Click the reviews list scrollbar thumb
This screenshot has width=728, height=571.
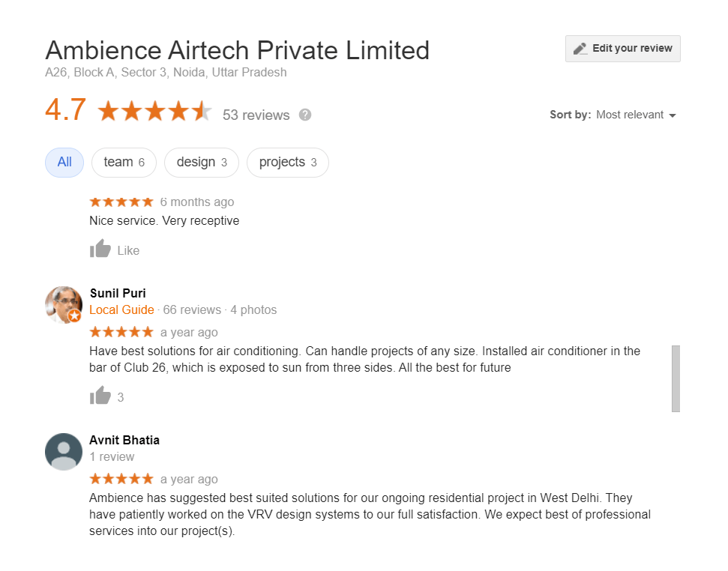(676, 378)
